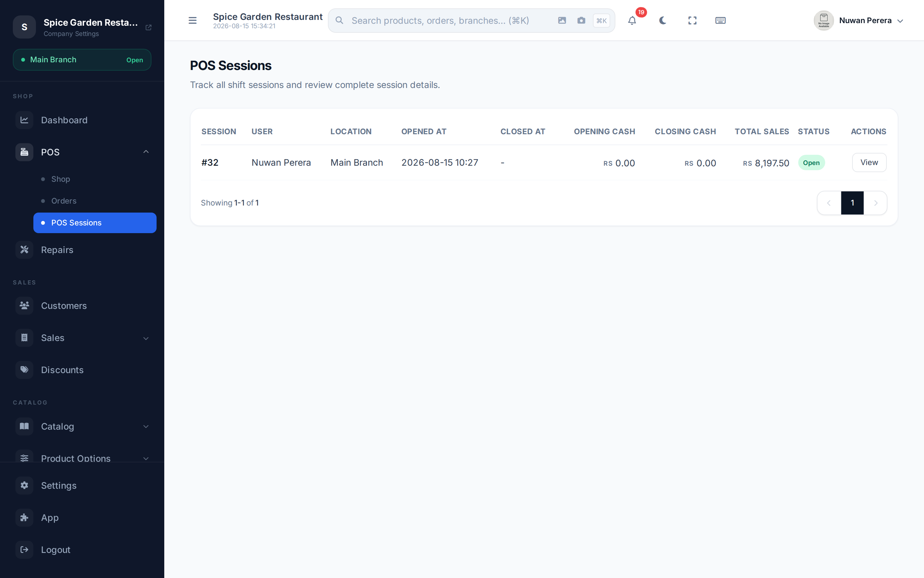924x578 pixels.
Task: Switch to dark mode with moon icon
Action: (663, 20)
